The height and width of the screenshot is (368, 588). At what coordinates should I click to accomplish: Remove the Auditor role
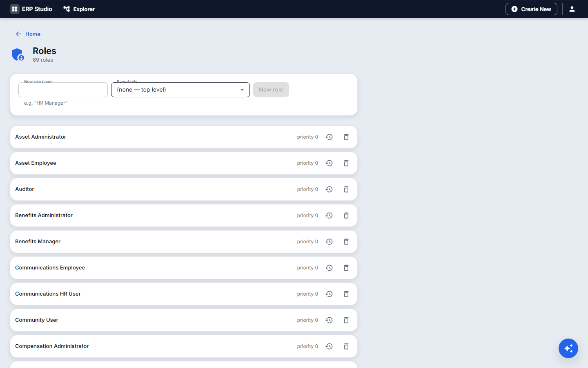pyautogui.click(x=346, y=189)
